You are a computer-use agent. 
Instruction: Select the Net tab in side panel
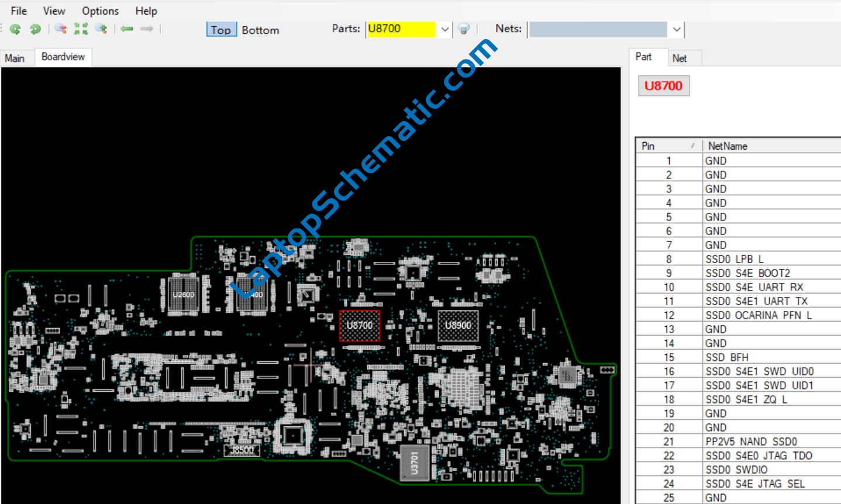coord(679,58)
